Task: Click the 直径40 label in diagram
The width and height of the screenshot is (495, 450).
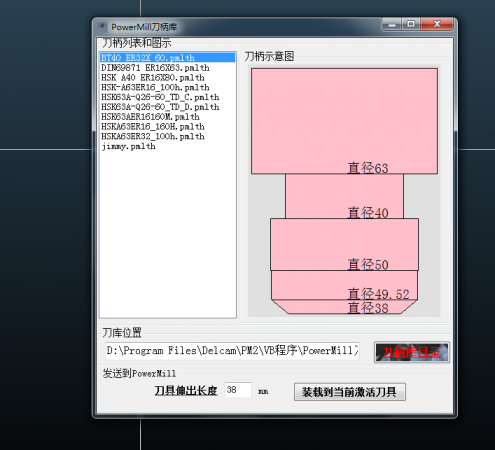Action: tap(368, 213)
